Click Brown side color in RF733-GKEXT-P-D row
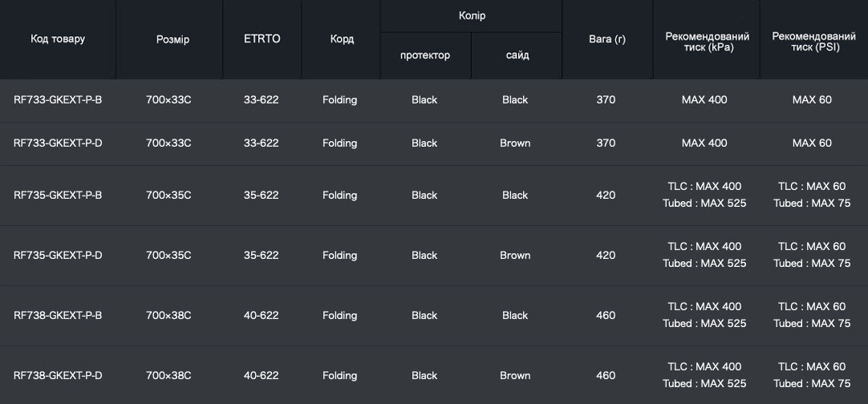 (x=515, y=143)
